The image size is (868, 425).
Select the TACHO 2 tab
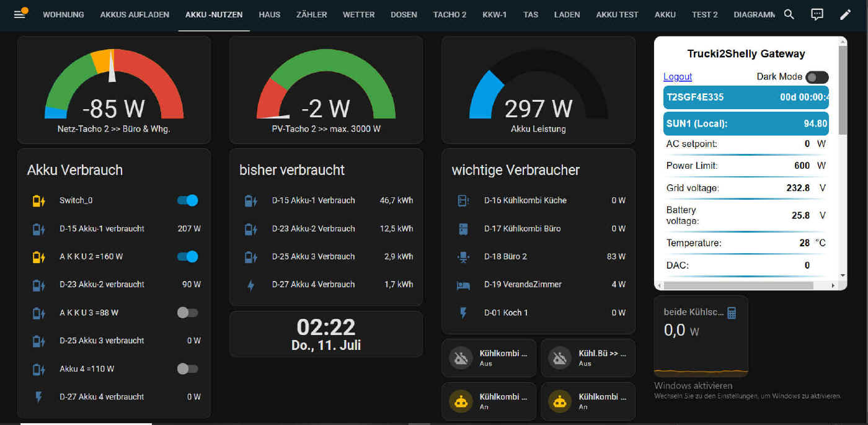click(x=449, y=14)
